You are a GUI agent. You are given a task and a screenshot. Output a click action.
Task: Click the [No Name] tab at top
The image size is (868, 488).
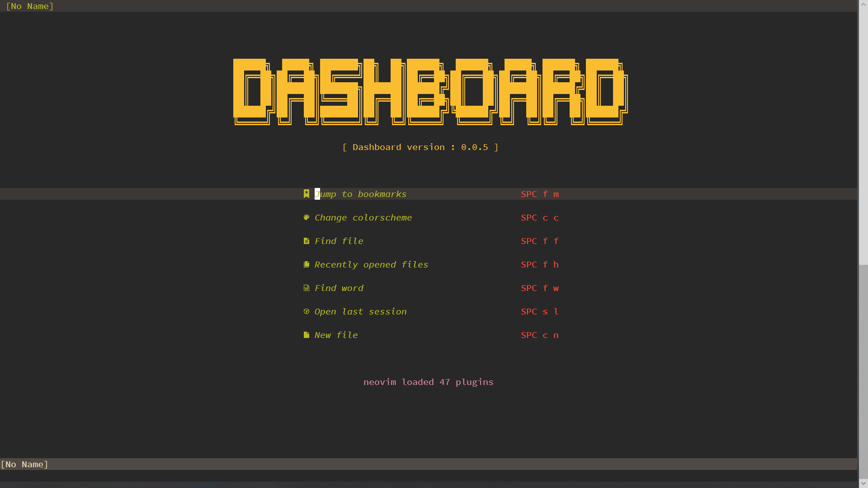[x=30, y=6]
